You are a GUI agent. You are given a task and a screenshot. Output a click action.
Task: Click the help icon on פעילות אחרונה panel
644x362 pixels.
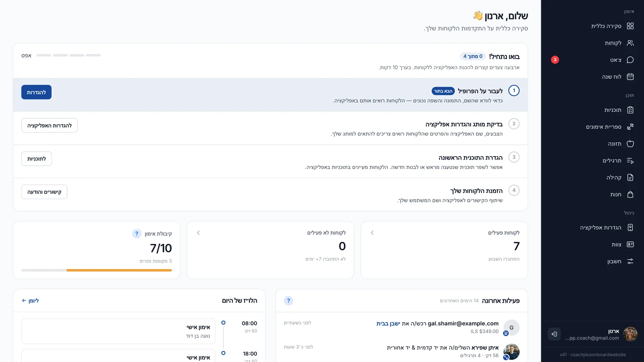coord(289,301)
